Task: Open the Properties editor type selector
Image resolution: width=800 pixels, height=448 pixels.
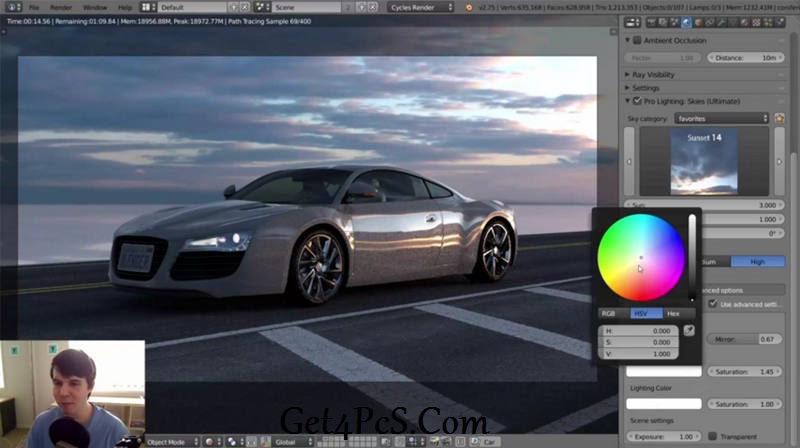Action: 633,22
